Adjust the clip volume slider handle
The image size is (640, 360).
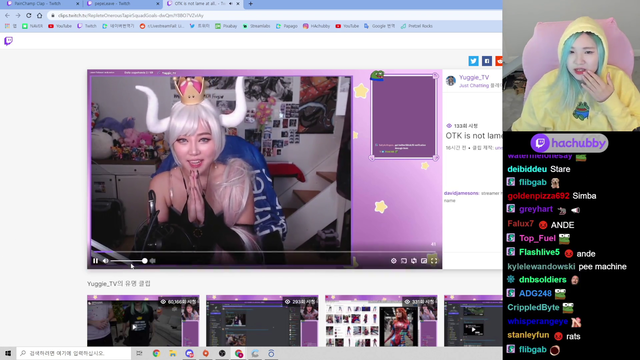tap(144, 261)
